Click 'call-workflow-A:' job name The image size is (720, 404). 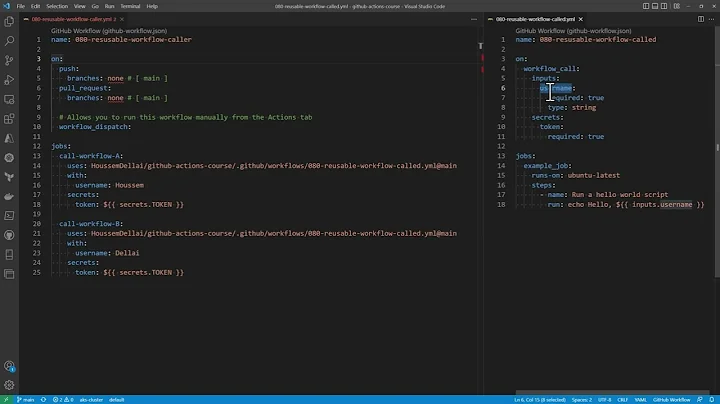point(91,156)
